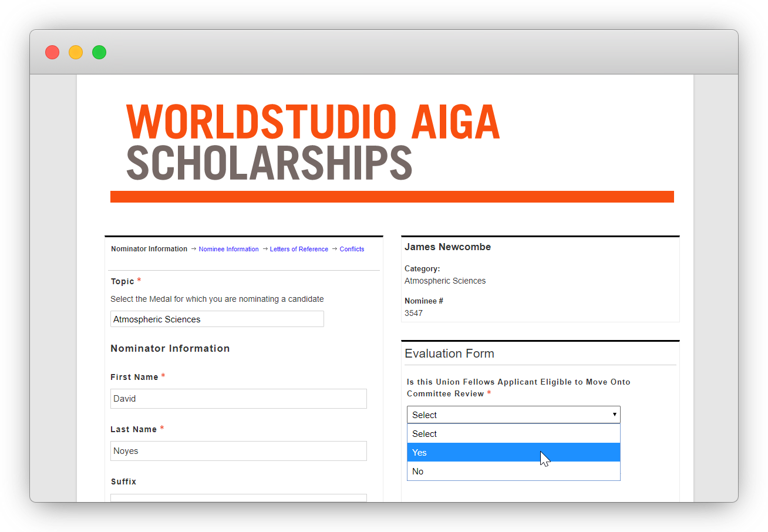Open the Nominee Information step

228,249
